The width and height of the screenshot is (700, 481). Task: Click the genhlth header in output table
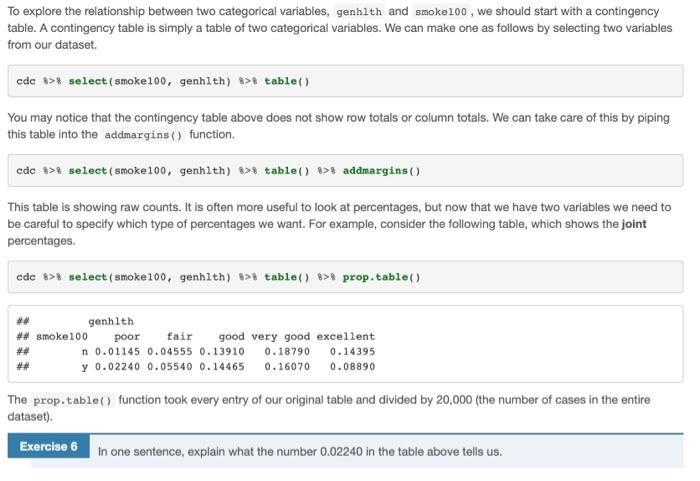tap(111, 322)
